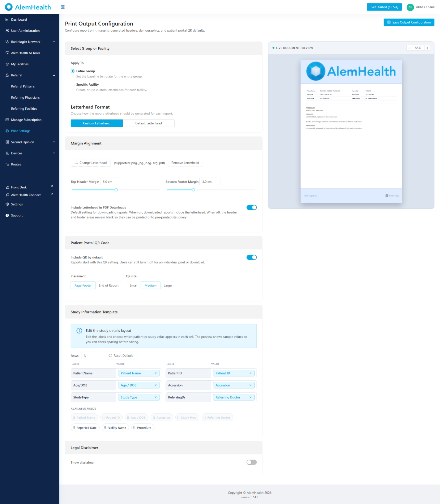Zoom out the preview with minus icon
Viewport: 440px width, 504px height.
coord(409,48)
